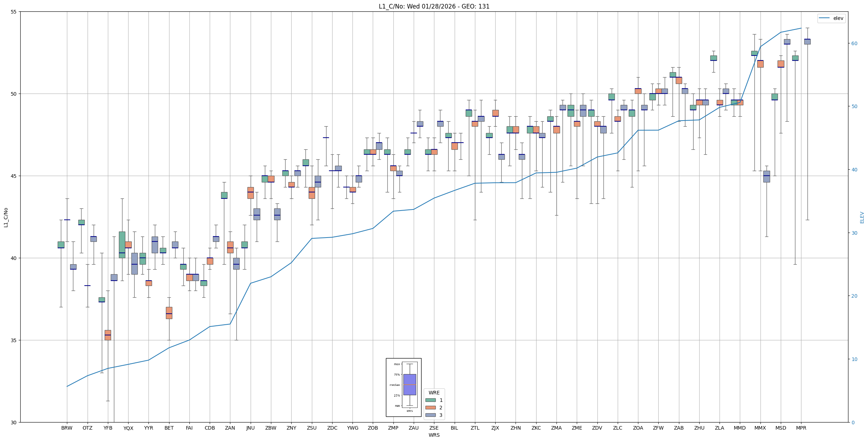Click the green WRE 1 legend swatch

[430, 400]
